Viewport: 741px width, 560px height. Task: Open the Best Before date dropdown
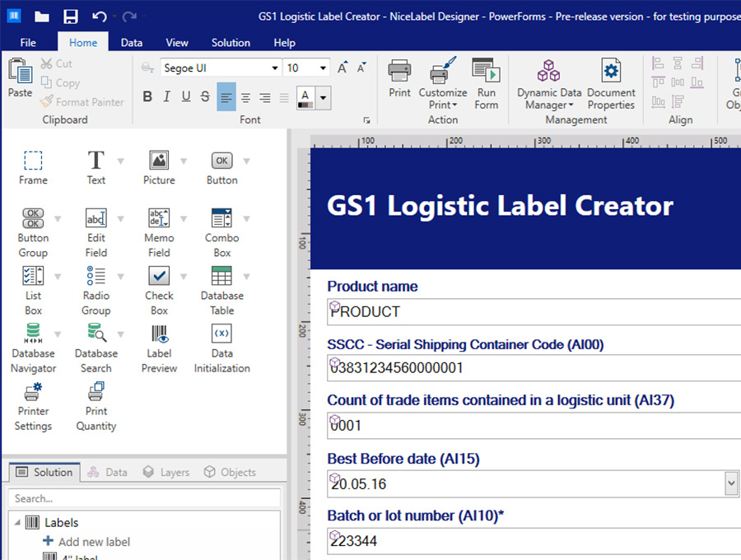[x=732, y=483]
